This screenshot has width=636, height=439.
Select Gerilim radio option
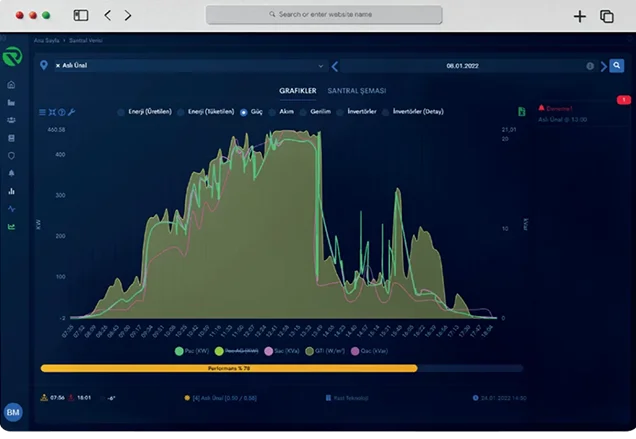click(303, 112)
